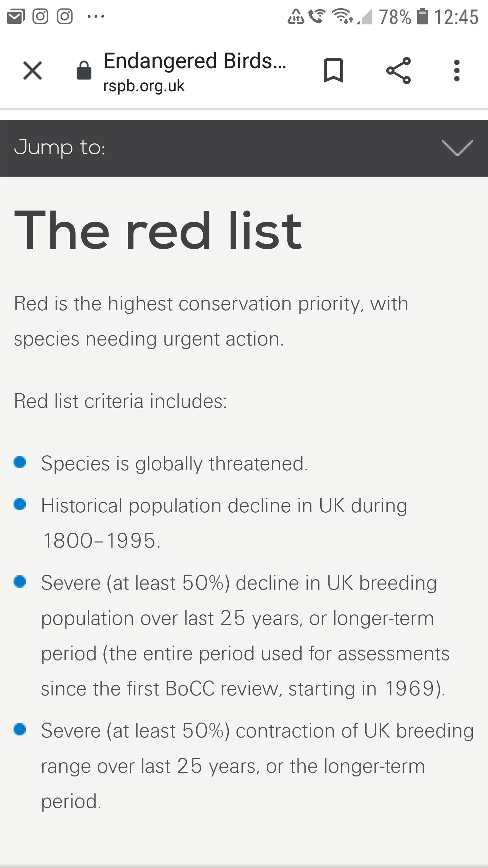
Task: Open the three-dot browser overflow menu
Action: 457,71
